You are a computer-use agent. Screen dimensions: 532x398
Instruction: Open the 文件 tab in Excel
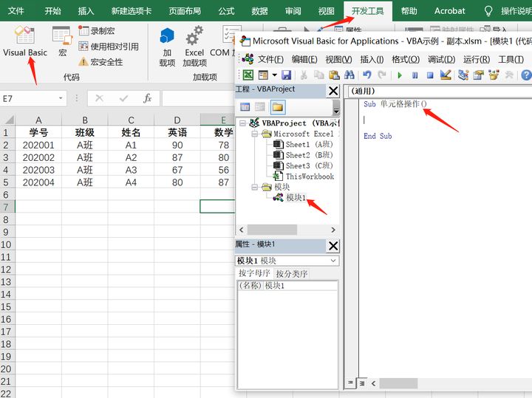pyautogui.click(x=16, y=11)
